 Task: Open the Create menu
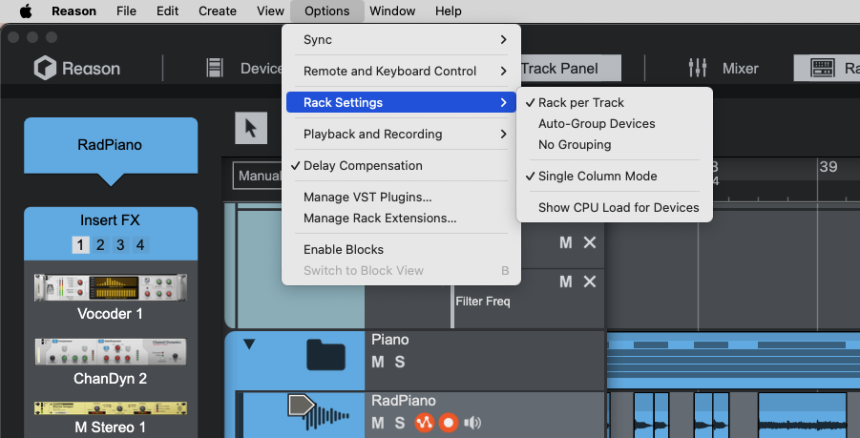pyautogui.click(x=217, y=11)
